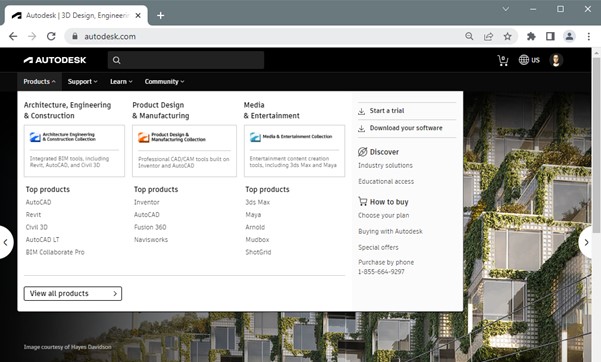Open Maya product link
The width and height of the screenshot is (601, 362).
(x=253, y=215)
